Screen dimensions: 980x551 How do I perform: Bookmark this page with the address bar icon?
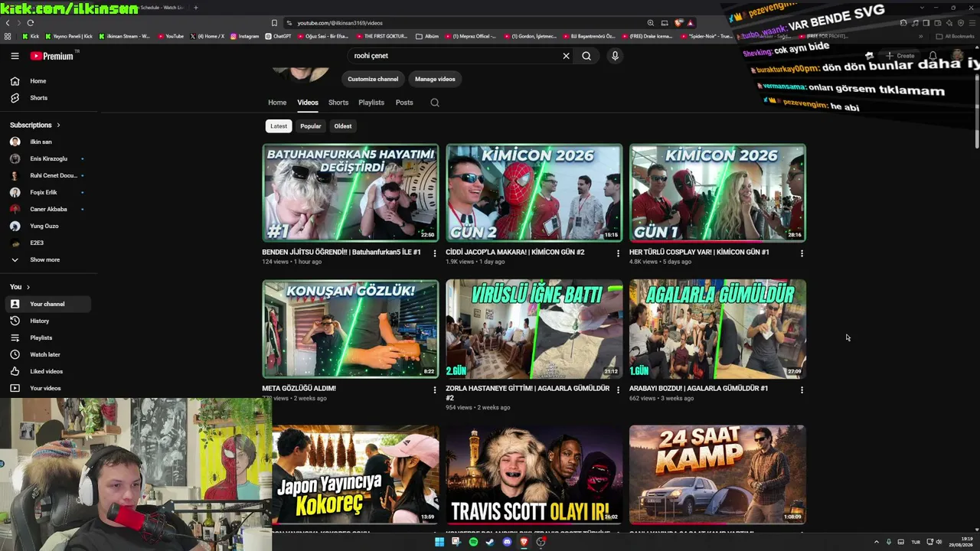point(274,23)
